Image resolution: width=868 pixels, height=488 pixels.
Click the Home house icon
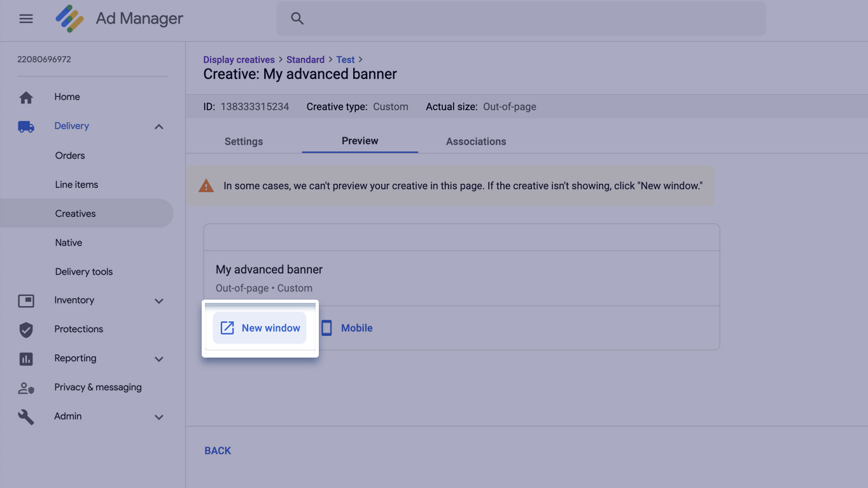[26, 97]
